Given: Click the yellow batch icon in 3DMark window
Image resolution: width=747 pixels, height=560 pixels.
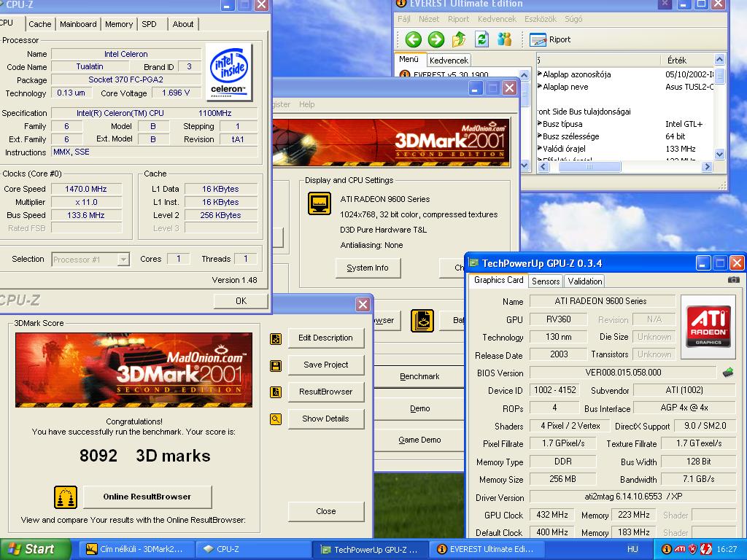Looking at the screenshot, I should point(422,321).
